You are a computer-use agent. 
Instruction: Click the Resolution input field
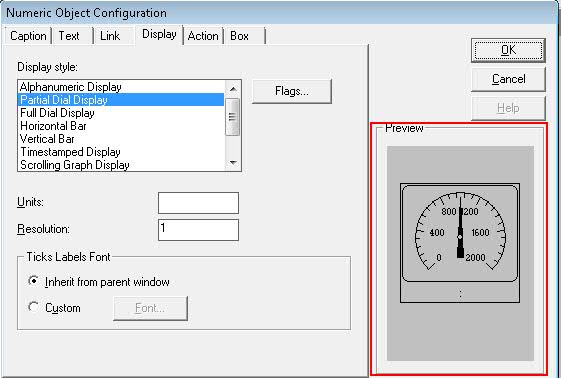(x=198, y=230)
